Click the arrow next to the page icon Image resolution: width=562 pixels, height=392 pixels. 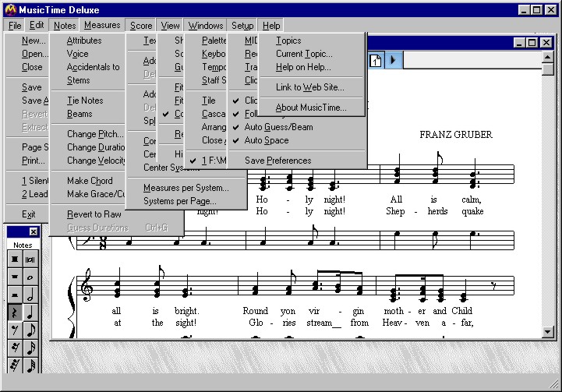pos(392,60)
